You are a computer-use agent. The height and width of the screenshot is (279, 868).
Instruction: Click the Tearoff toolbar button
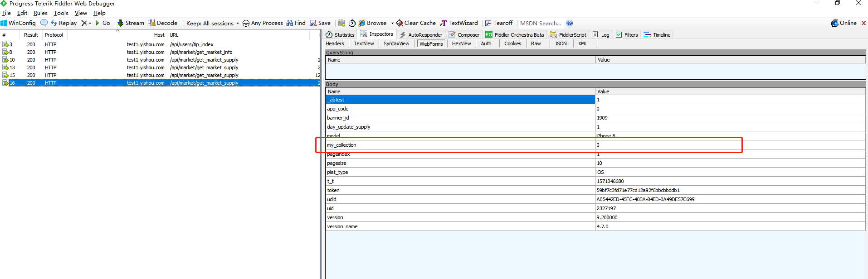point(499,23)
